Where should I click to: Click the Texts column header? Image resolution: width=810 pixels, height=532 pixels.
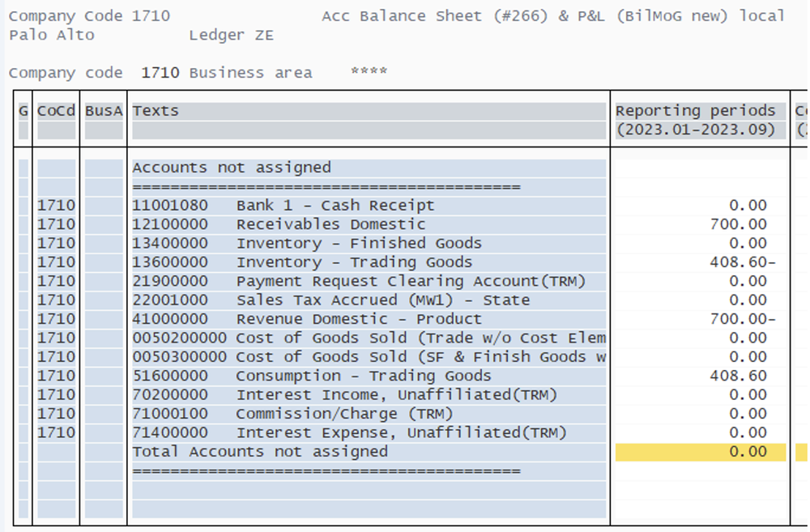(154, 110)
